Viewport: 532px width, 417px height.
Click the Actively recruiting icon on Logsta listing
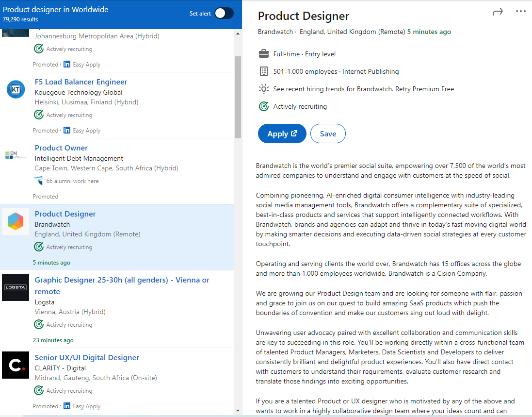(x=38, y=324)
